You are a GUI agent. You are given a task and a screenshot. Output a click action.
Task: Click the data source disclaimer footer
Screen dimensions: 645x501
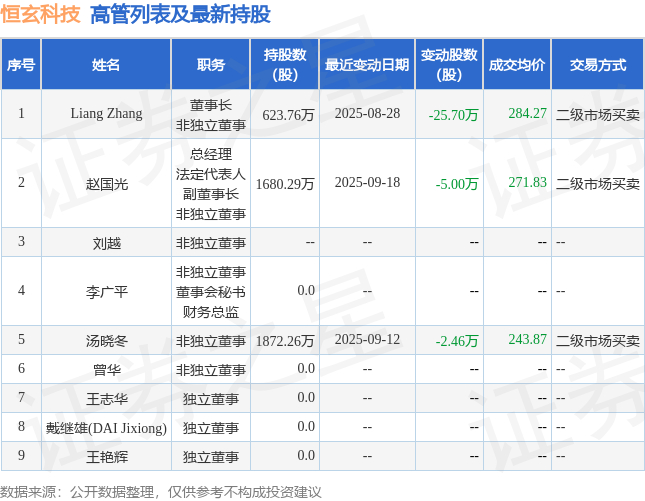(x=160, y=492)
